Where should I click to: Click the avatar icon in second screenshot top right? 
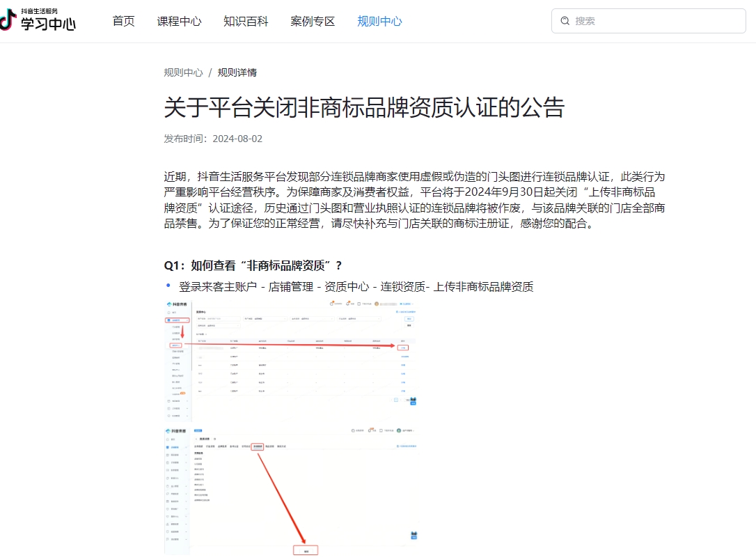tap(397, 430)
